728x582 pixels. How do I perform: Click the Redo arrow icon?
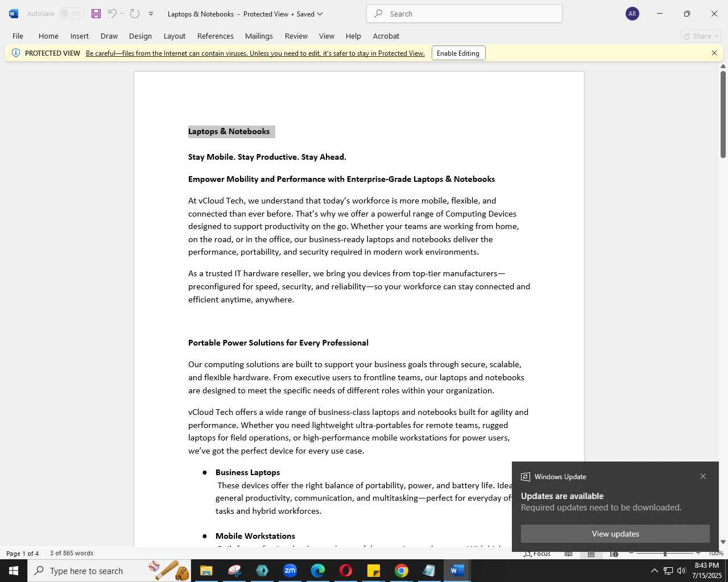pos(135,14)
